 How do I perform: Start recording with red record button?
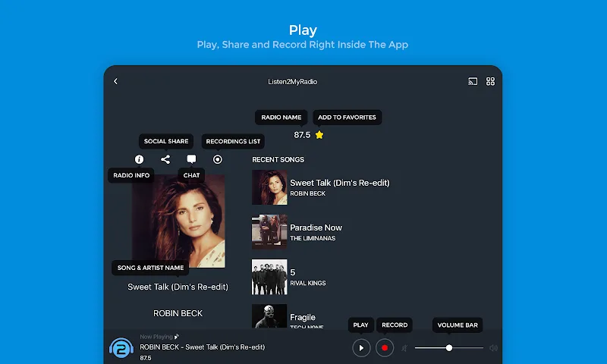click(385, 348)
